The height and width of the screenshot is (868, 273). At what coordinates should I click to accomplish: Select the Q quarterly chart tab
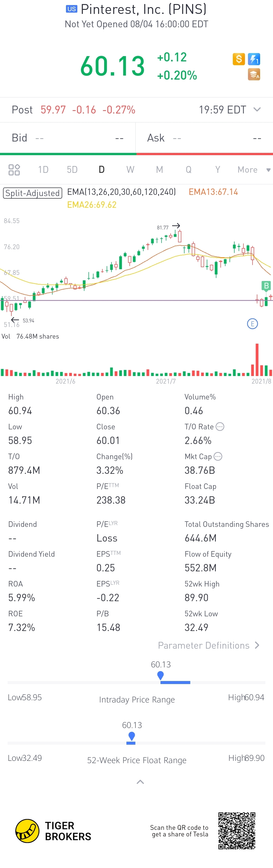189,170
